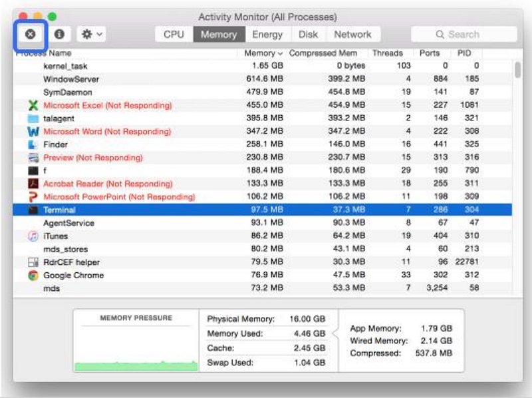The image size is (532, 398).
Task: Select Microsoft PowerPoint (Not Responding) process
Action: (x=120, y=196)
